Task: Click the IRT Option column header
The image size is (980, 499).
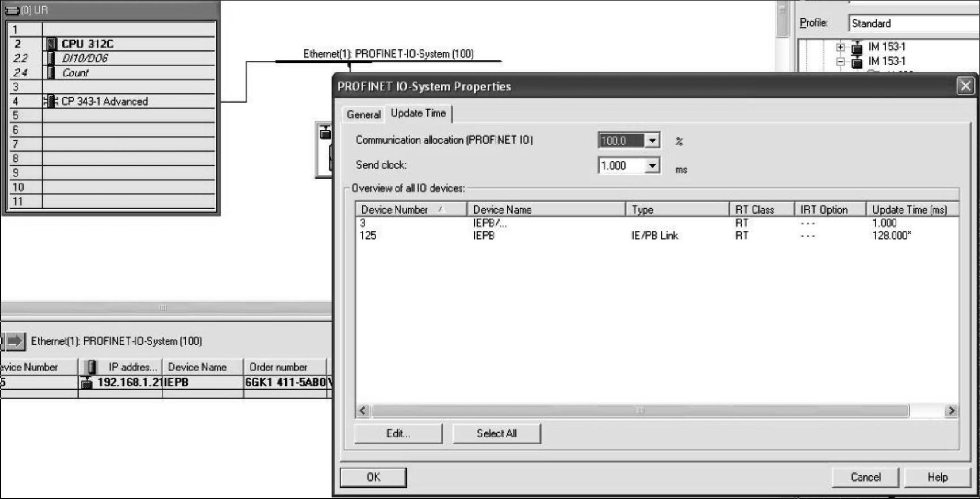Action: (830, 210)
